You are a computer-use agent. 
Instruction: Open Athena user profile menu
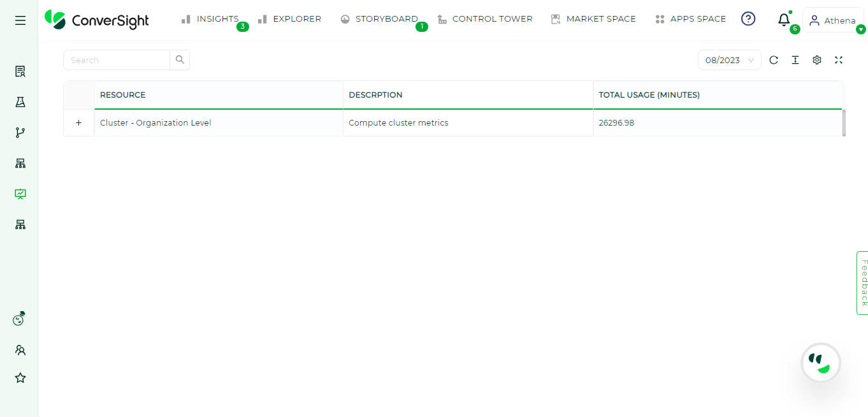833,20
